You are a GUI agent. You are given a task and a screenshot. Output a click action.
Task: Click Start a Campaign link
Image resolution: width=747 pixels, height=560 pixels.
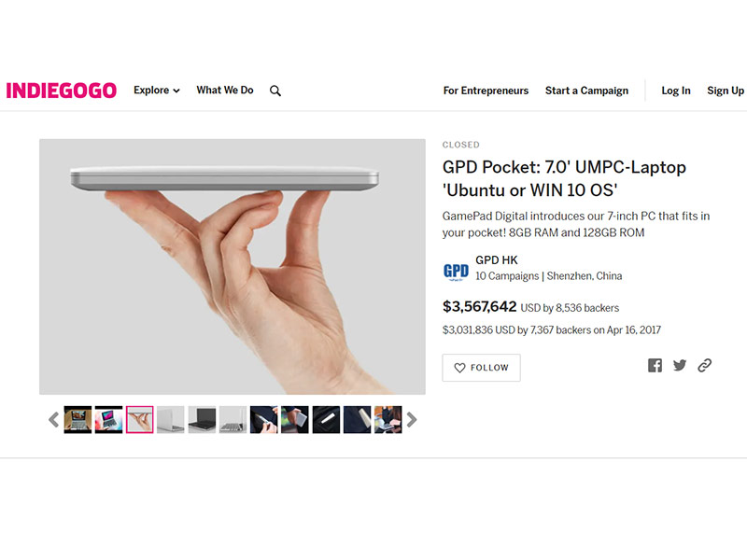click(586, 91)
